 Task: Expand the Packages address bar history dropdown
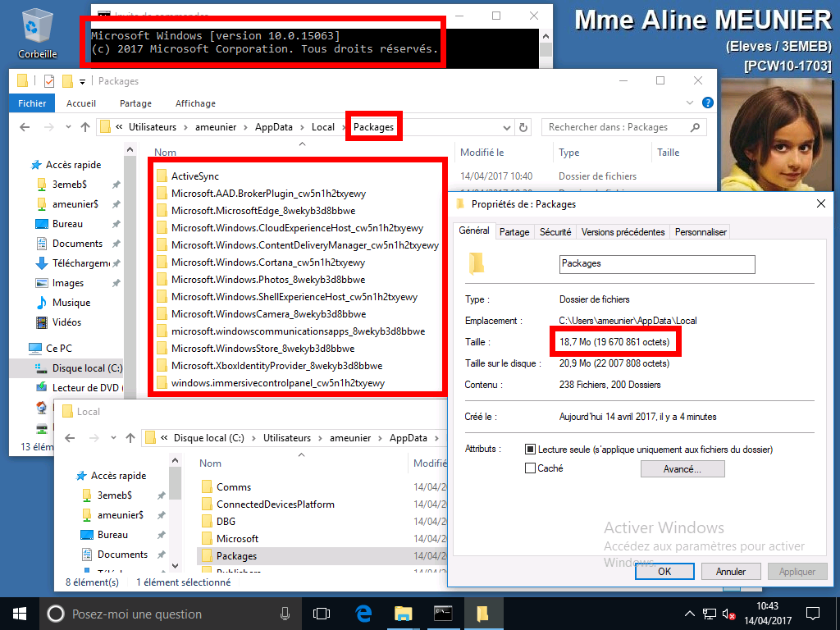[x=506, y=127]
